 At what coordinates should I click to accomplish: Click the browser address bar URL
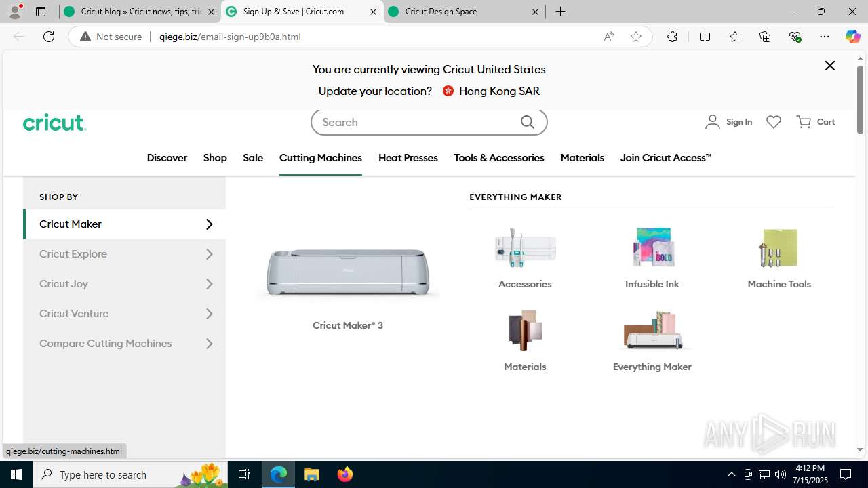click(x=230, y=37)
